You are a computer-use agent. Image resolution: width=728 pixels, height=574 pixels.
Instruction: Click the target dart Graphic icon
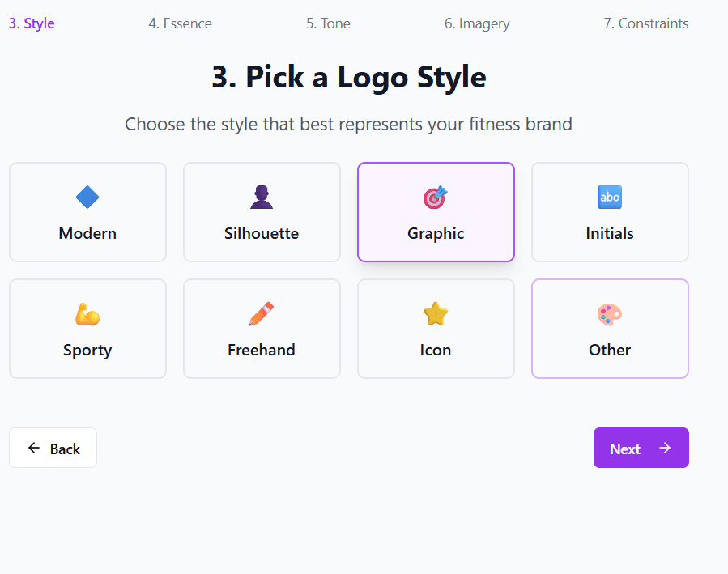(x=436, y=197)
